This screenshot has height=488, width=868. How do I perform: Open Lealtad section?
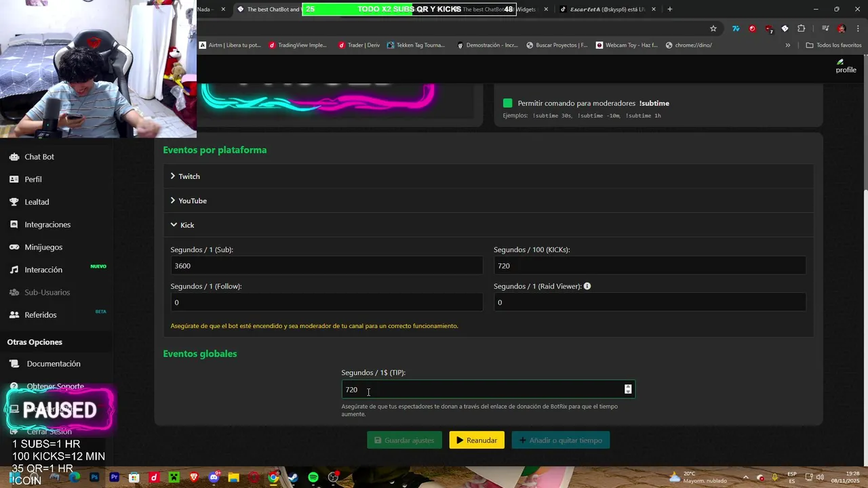pos(37,202)
